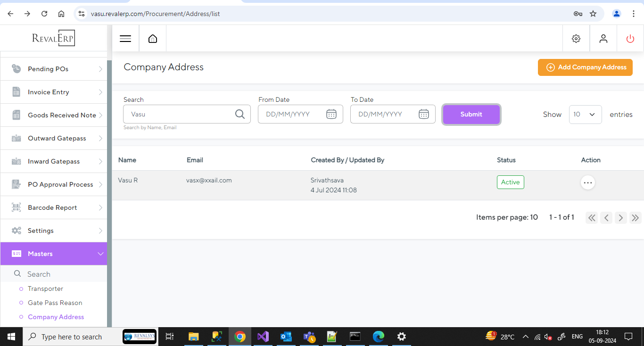The width and height of the screenshot is (644, 346).
Task: Open settings gear in top bar
Action: coord(576,39)
